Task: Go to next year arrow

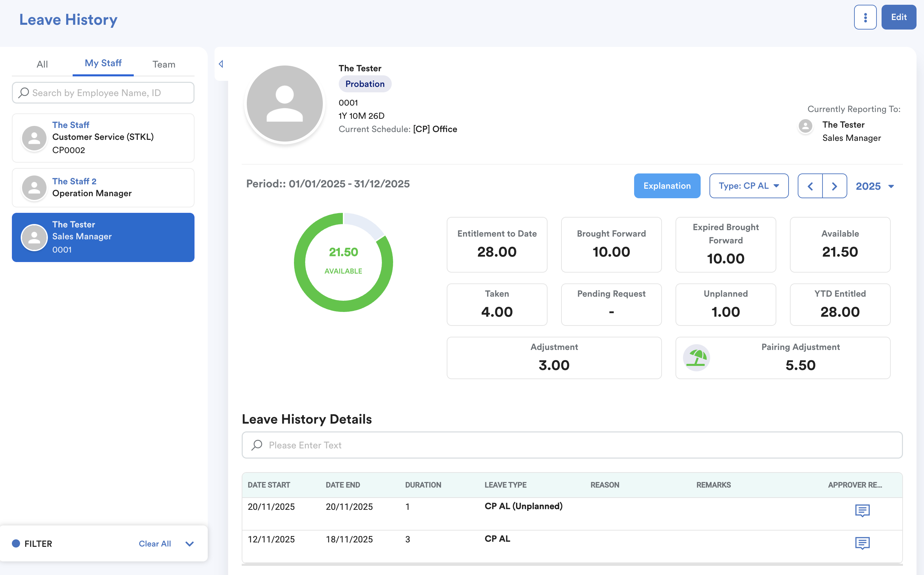Action: coord(834,186)
